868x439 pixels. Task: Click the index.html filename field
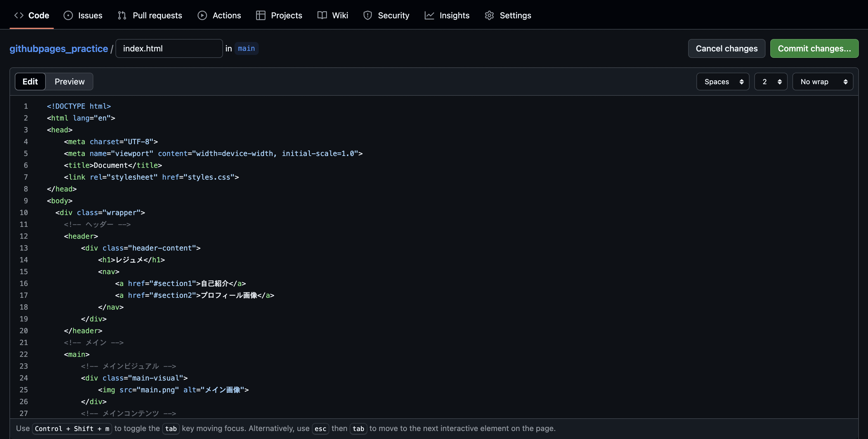point(169,48)
